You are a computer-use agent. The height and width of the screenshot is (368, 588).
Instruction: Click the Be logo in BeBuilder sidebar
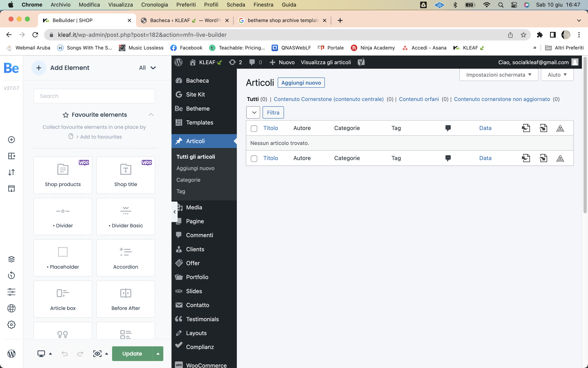11,68
